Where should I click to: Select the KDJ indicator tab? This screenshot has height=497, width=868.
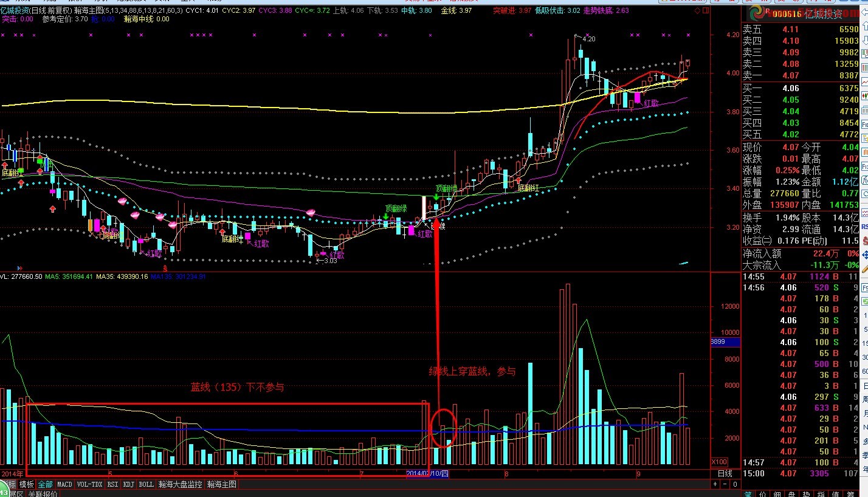coord(128,484)
